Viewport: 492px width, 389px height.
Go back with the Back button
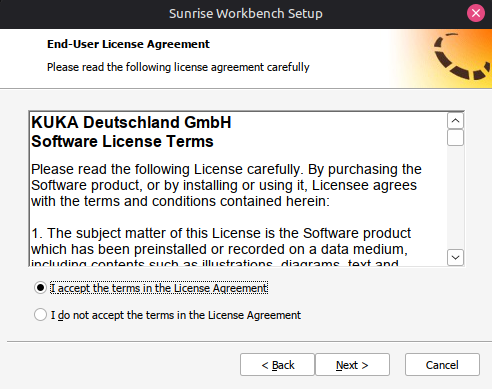coord(277,365)
